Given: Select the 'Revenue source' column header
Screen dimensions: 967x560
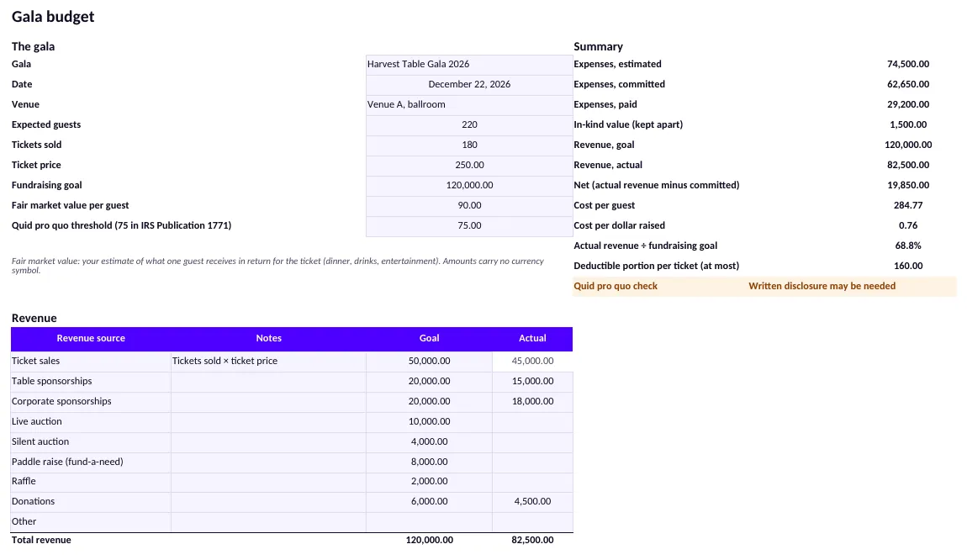Looking at the screenshot, I should click(x=91, y=339).
